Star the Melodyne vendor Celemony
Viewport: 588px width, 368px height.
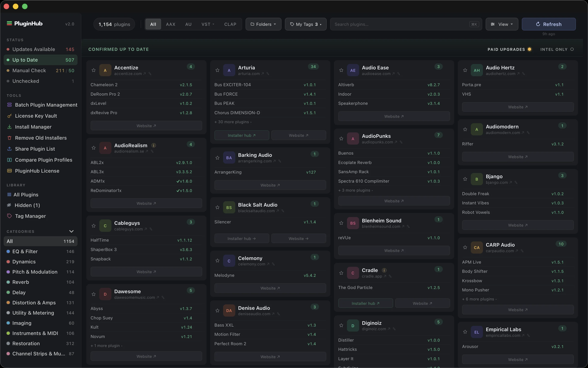coord(218,261)
